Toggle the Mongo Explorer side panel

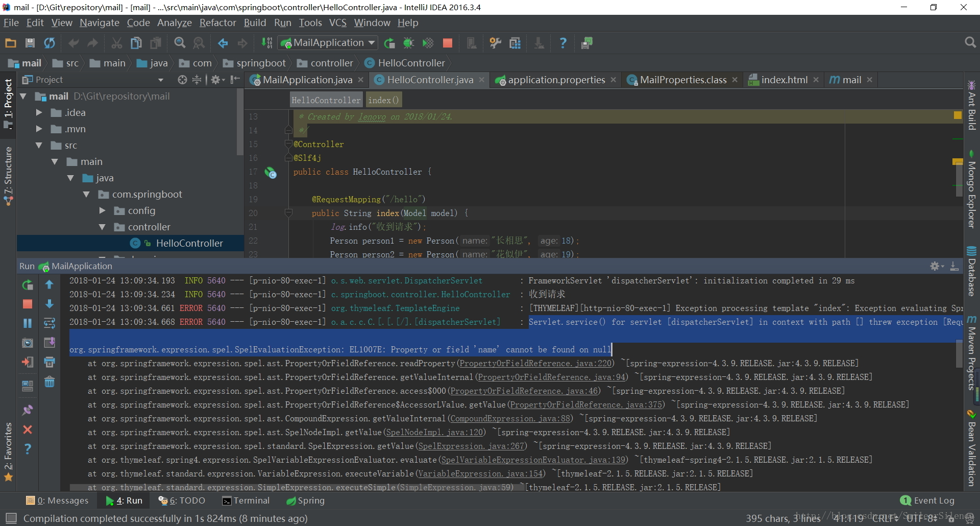point(972,189)
